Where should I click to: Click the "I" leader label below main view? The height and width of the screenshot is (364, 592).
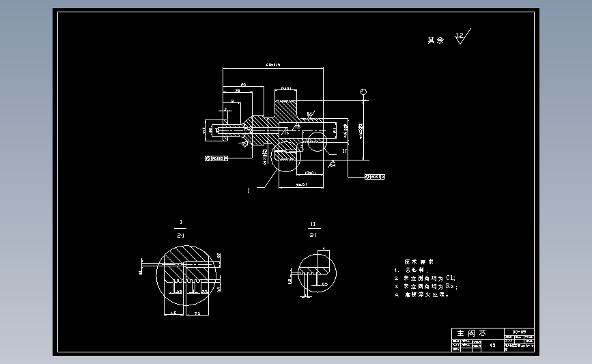(x=249, y=191)
